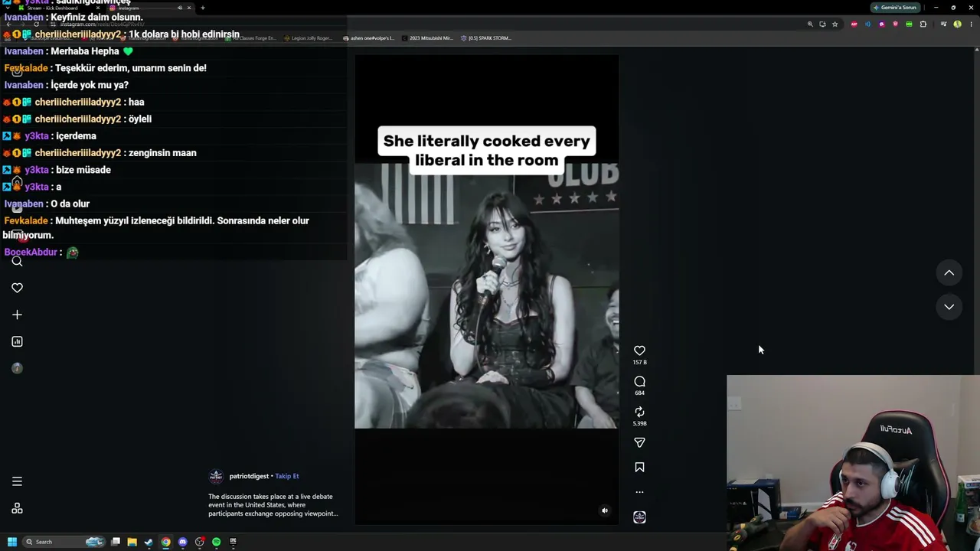Go to the next reel with down chevron

949,307
